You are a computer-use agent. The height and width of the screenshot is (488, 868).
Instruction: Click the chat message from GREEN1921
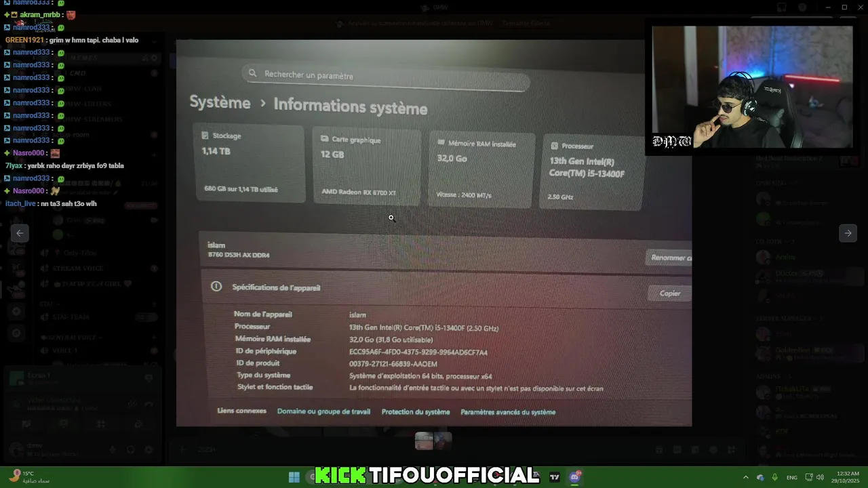point(72,40)
